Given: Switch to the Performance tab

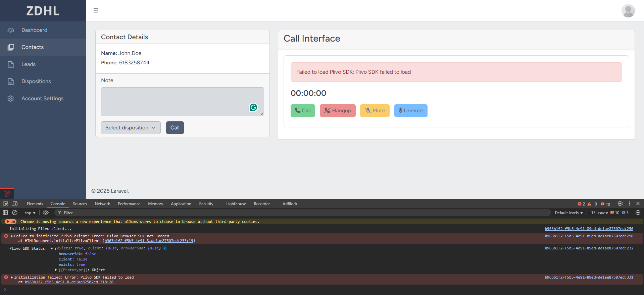Looking at the screenshot, I should (129, 203).
